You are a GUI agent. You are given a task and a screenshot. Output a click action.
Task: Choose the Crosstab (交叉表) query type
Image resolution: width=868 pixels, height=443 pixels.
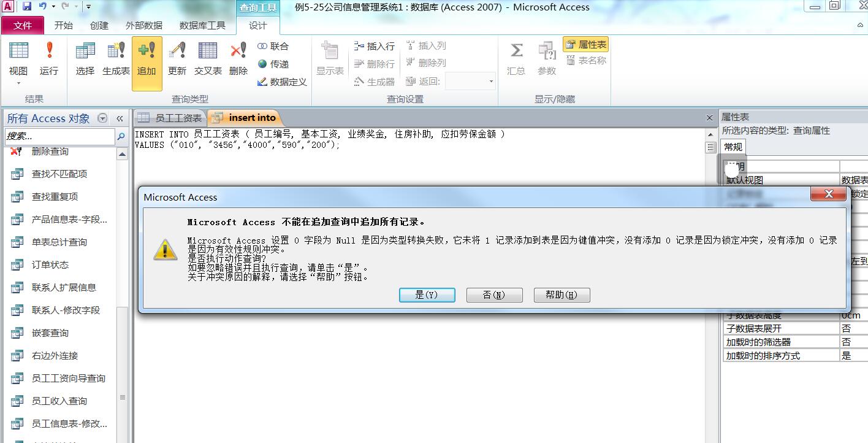tap(208, 60)
